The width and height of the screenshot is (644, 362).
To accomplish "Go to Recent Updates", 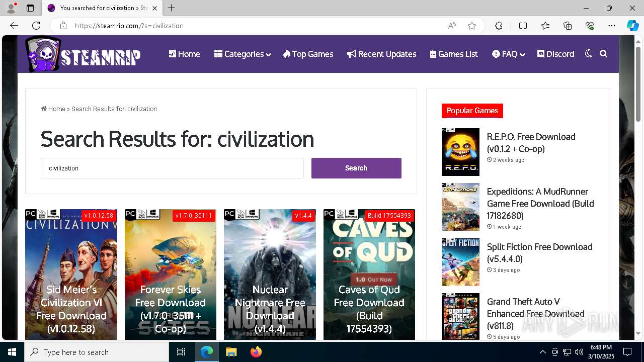I will pyautogui.click(x=381, y=54).
